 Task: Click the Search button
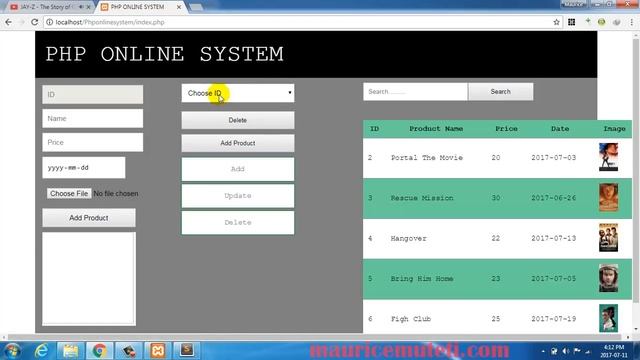[x=501, y=91]
